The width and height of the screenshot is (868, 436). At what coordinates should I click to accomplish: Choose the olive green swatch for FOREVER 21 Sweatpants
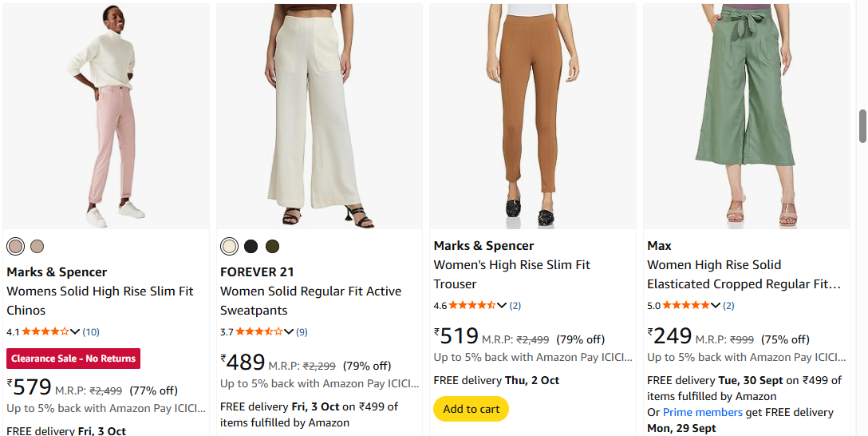point(273,246)
